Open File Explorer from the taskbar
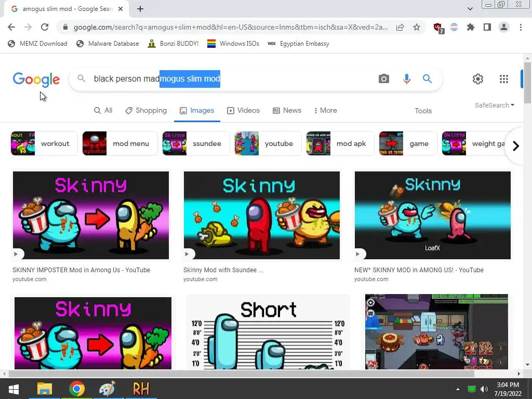 pos(45,389)
